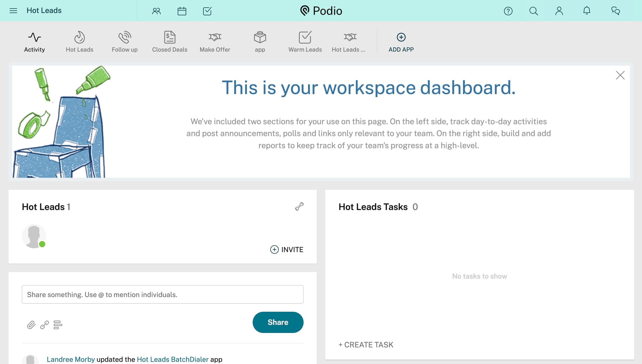
Task: Open the tasks checkmark icon
Action: [207, 11]
